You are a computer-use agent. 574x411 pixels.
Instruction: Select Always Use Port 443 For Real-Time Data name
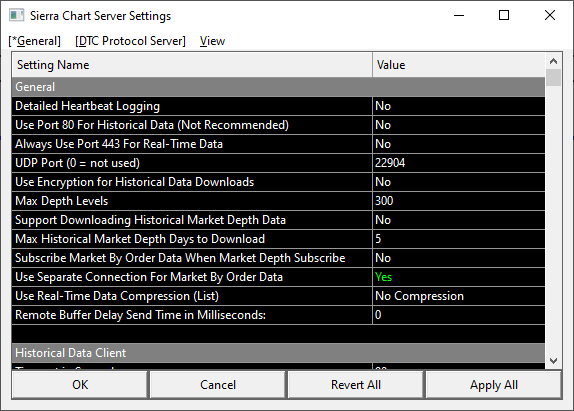pyautogui.click(x=192, y=144)
